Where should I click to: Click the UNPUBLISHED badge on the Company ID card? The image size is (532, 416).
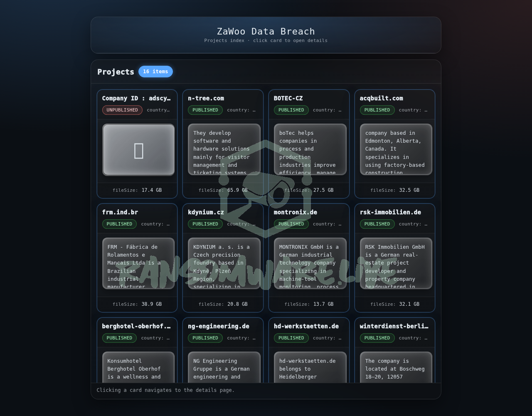click(x=122, y=110)
